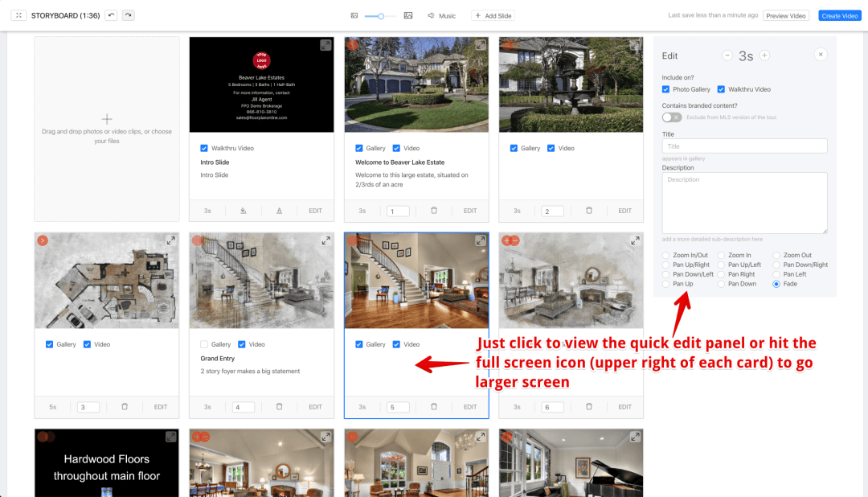The height and width of the screenshot is (497, 868).
Task: Click the drag and drop upload area
Action: pyautogui.click(x=107, y=129)
